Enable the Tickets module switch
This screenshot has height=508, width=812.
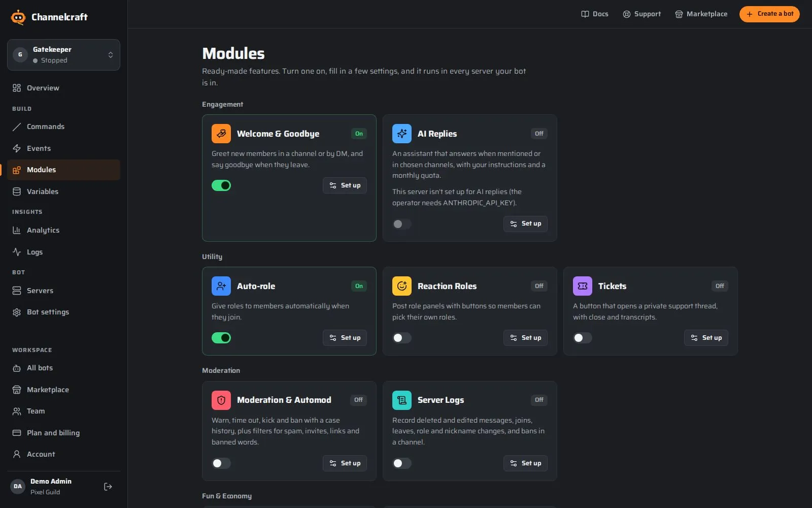(x=583, y=338)
